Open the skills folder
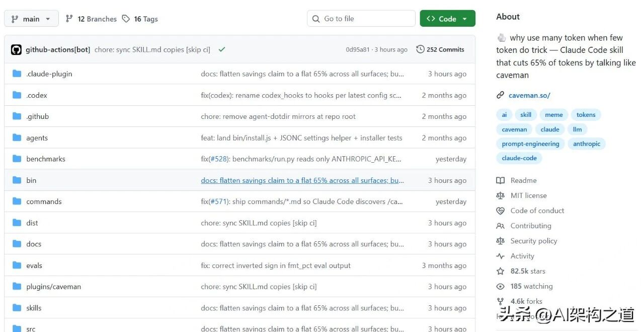This screenshot has height=332, width=644. point(34,308)
